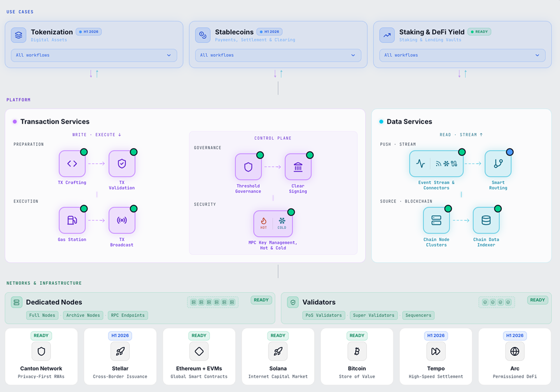The height and width of the screenshot is (392, 560).
Task: Click the Data Services heading
Action: [x=409, y=122]
